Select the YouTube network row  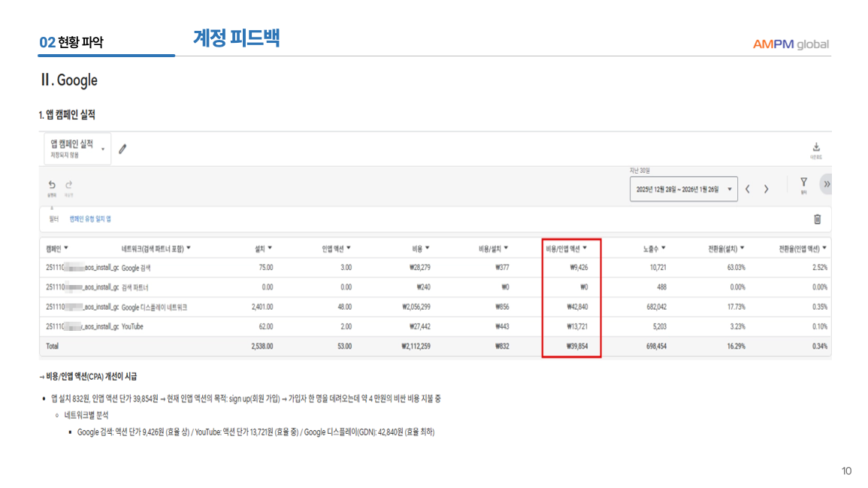pos(132,326)
